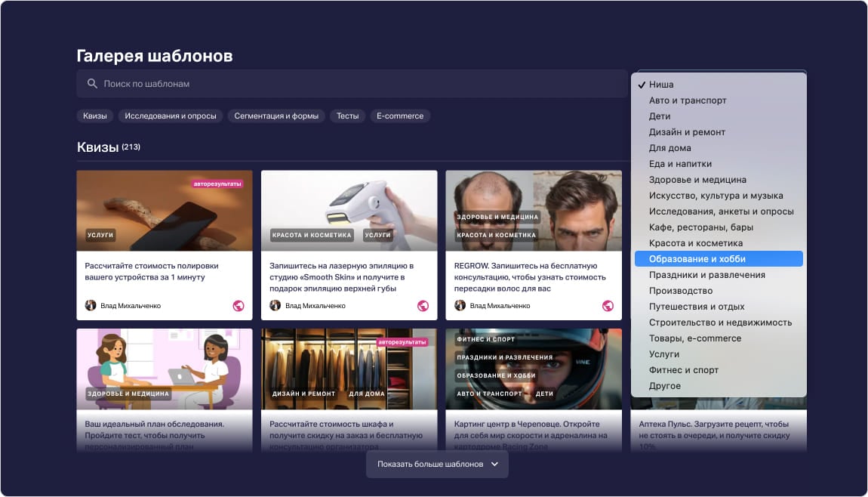Select Другое at the bottom of the list
Screen dimensions: 868x497
(x=664, y=386)
